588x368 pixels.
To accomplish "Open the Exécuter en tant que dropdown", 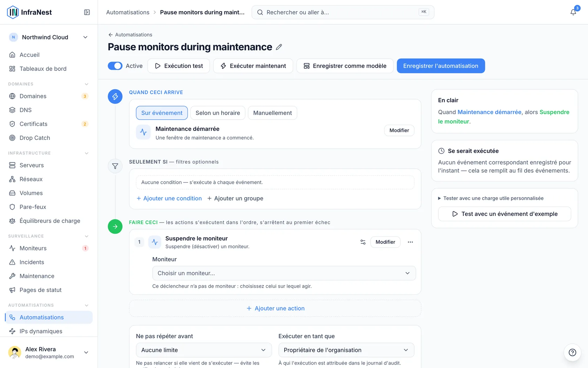I will pos(346,350).
